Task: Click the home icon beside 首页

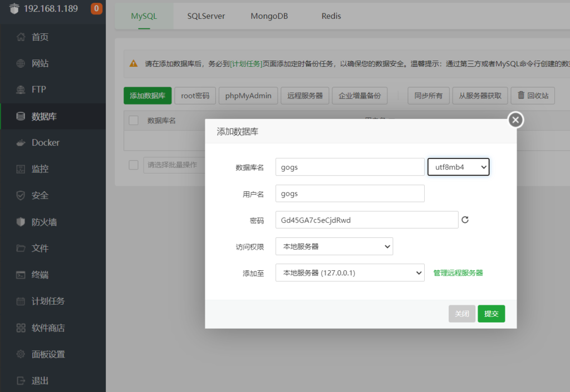Action: (21, 37)
